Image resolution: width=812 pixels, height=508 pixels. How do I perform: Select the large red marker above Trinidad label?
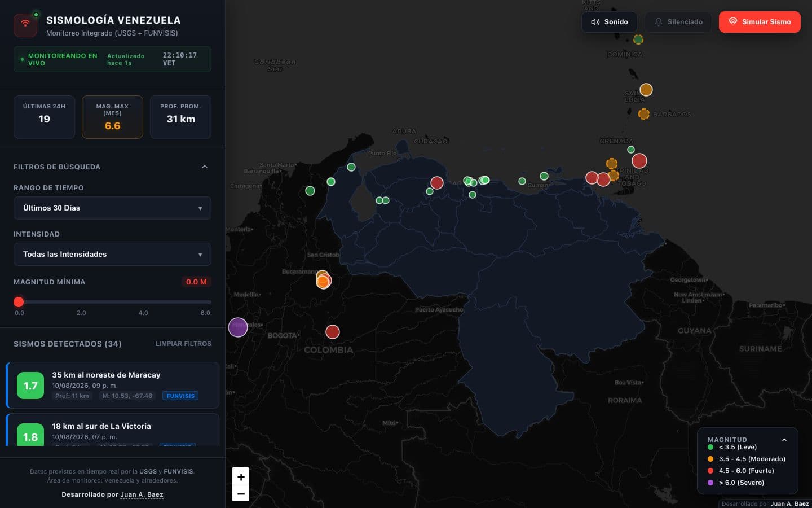(x=639, y=161)
